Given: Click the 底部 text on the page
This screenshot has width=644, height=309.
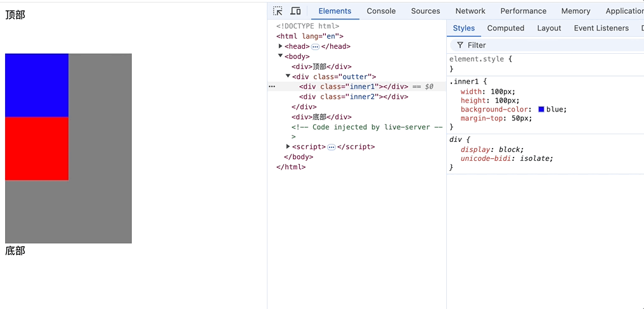Looking at the screenshot, I should (x=15, y=251).
